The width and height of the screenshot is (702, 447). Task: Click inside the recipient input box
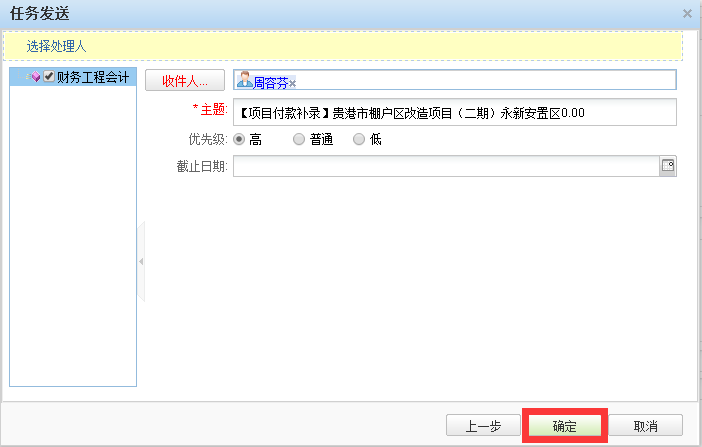(454, 80)
